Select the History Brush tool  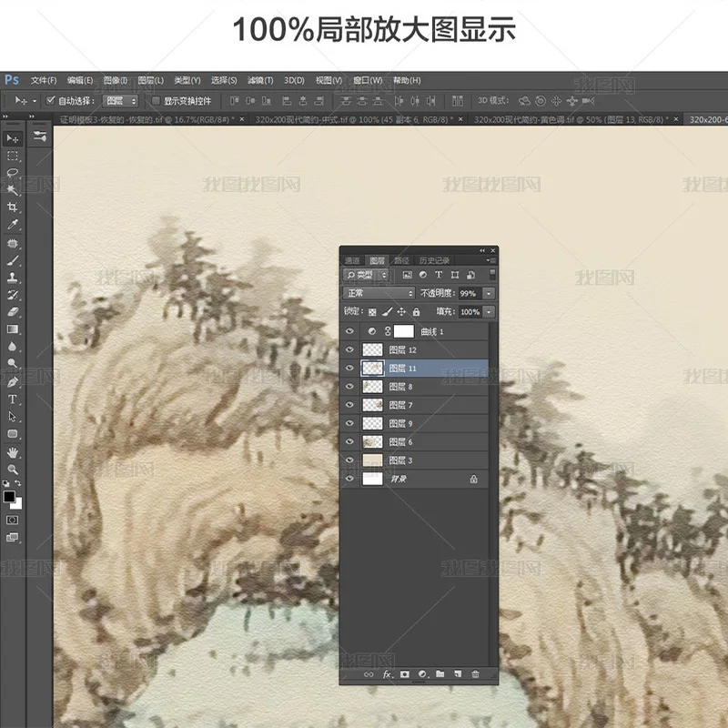13,295
